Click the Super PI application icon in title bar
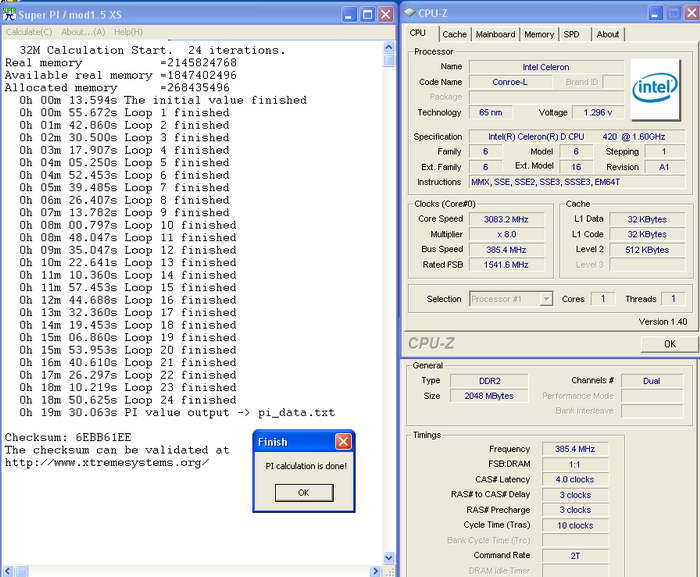The height and width of the screenshot is (577, 700). point(9,14)
